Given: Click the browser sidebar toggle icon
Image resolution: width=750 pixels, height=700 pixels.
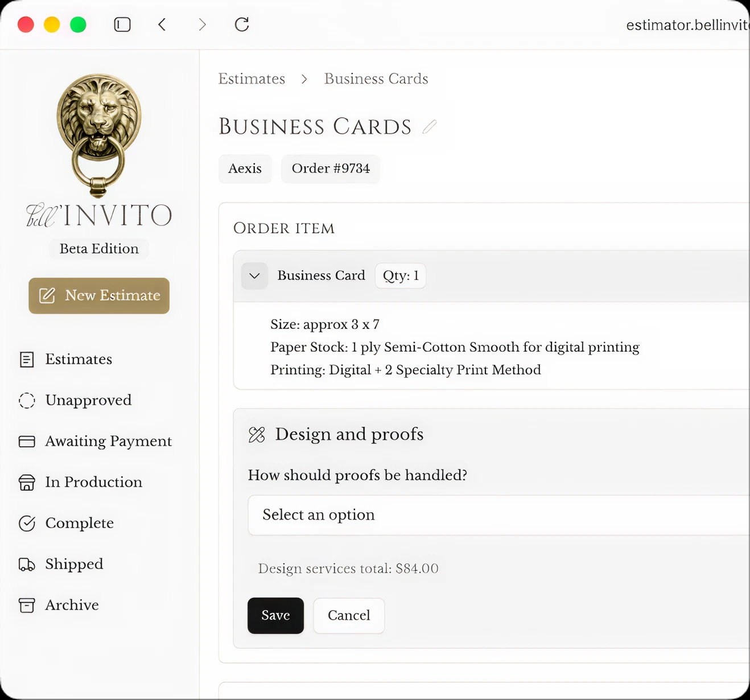Looking at the screenshot, I should pyautogui.click(x=122, y=24).
